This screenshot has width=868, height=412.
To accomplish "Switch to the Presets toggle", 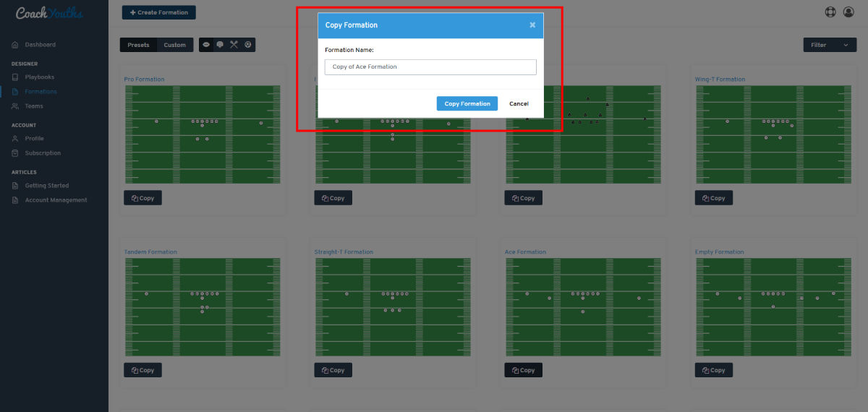I will pos(138,45).
